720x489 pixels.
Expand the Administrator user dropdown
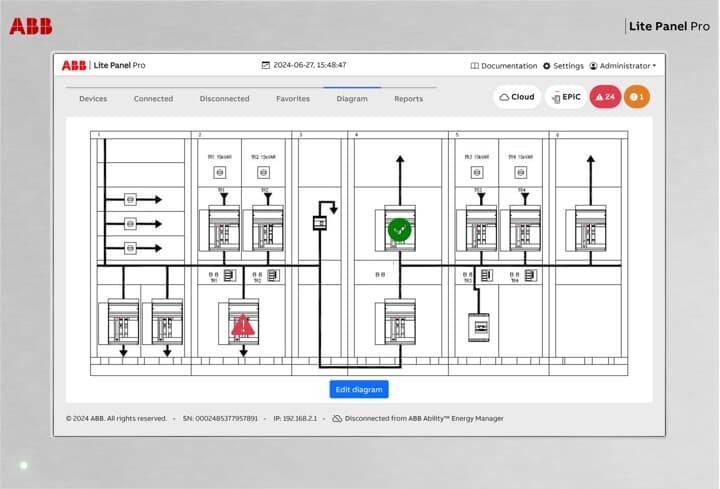point(623,66)
